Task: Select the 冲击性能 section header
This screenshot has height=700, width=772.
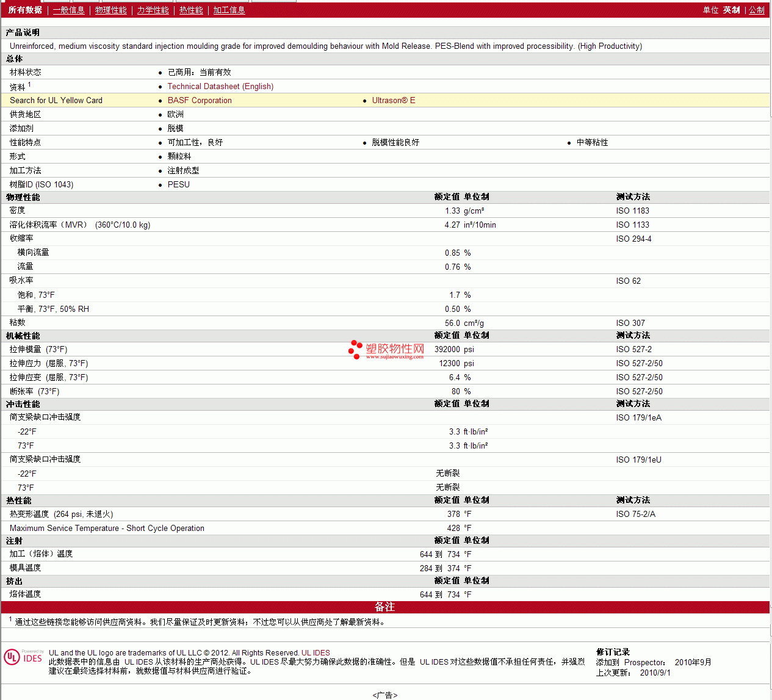Action: pos(23,405)
